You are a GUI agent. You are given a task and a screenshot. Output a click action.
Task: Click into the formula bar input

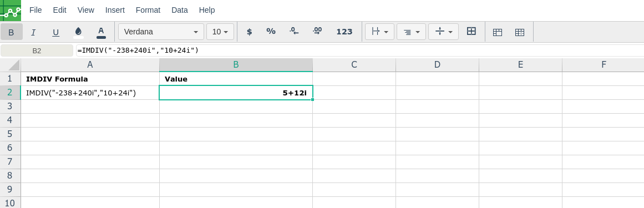pos(360,50)
